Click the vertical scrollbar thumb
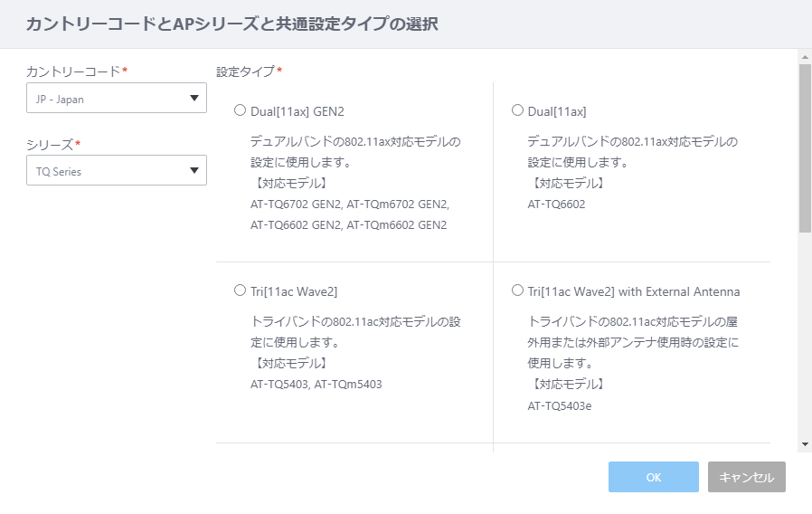 pos(805,148)
